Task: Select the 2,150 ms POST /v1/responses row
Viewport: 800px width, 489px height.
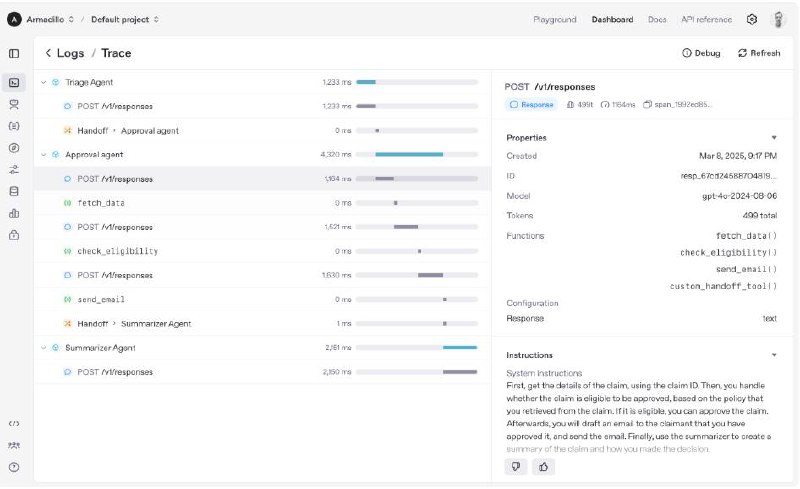Action: [x=262, y=372]
